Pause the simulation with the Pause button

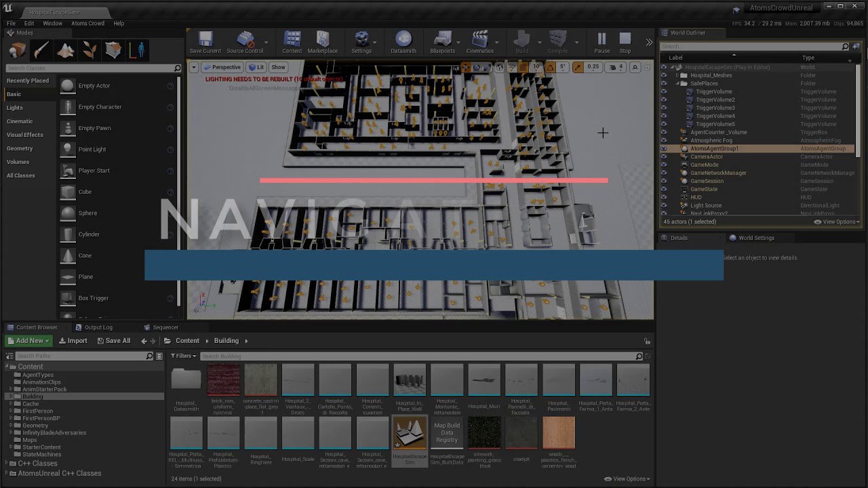click(x=601, y=42)
